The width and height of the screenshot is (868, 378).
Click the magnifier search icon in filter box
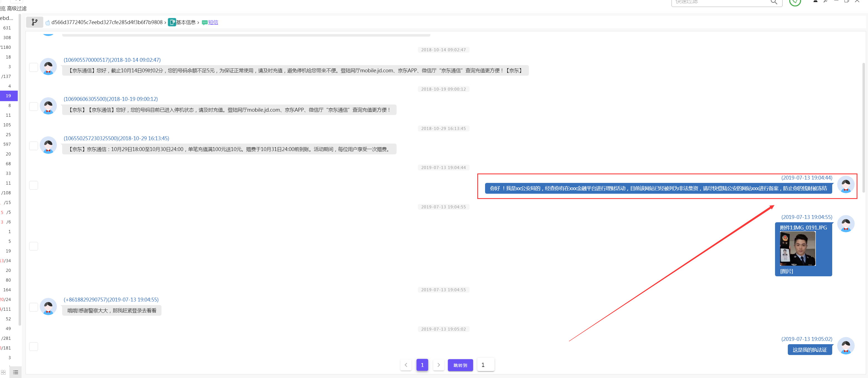click(x=774, y=2)
